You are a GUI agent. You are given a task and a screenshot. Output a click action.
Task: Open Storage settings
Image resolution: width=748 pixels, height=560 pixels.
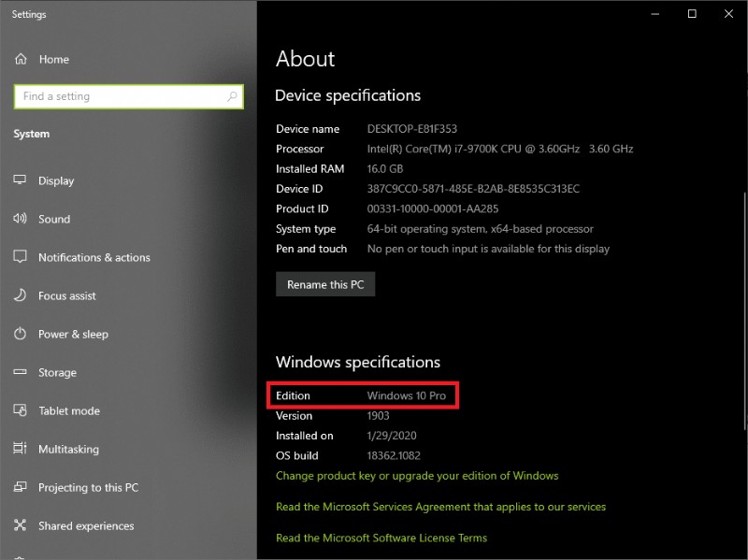tap(57, 372)
